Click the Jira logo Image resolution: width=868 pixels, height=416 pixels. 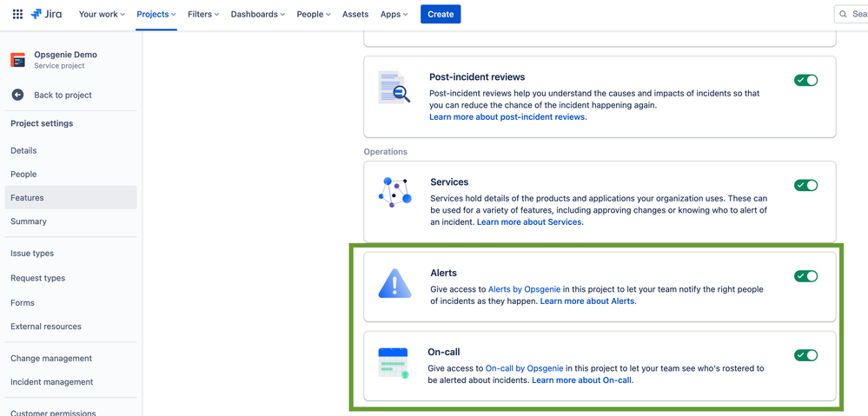(47, 15)
